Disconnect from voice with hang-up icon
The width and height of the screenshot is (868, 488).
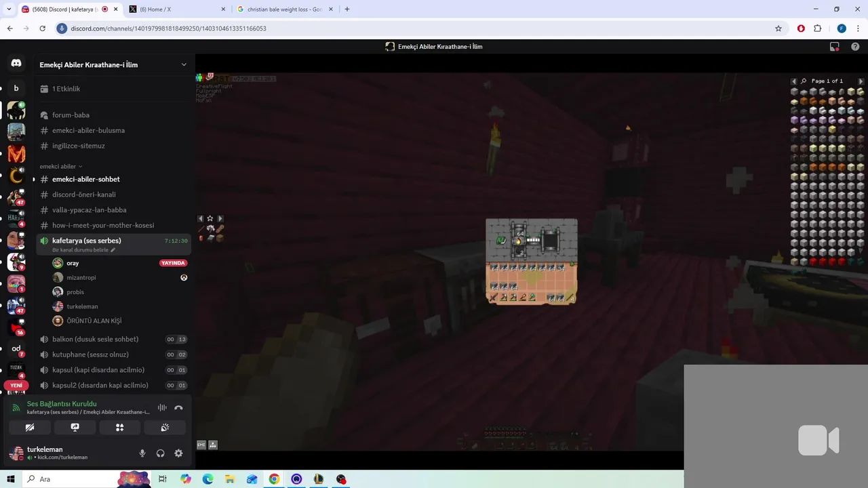click(178, 407)
